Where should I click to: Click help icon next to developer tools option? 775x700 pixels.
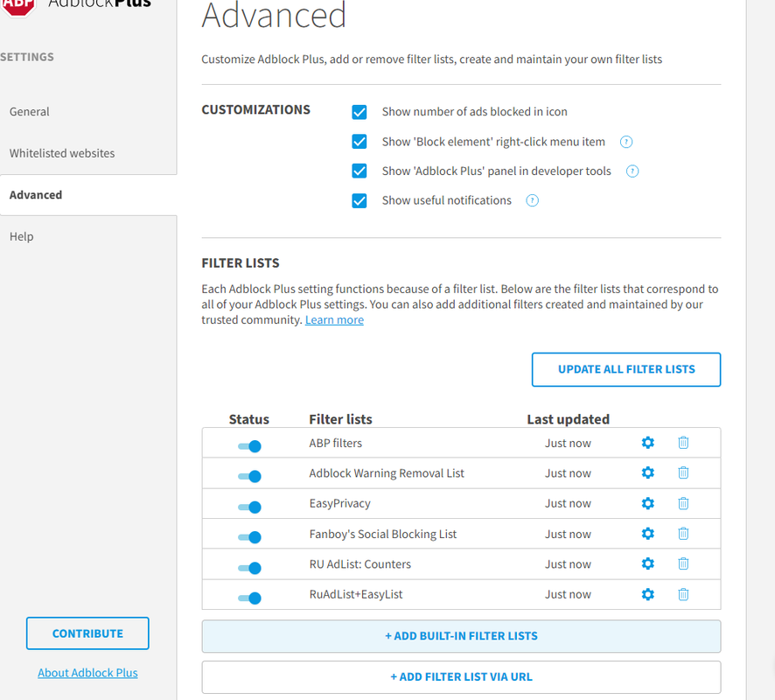point(632,171)
